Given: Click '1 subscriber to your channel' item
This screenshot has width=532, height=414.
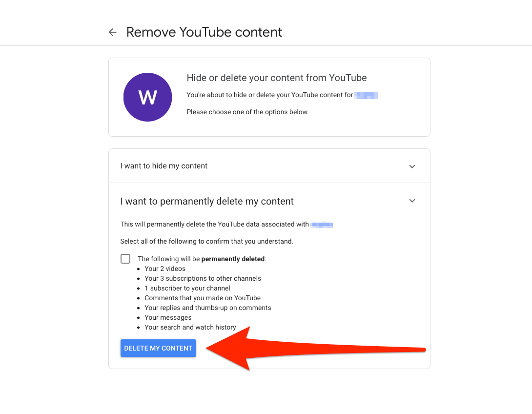Looking at the screenshot, I should (187, 289).
